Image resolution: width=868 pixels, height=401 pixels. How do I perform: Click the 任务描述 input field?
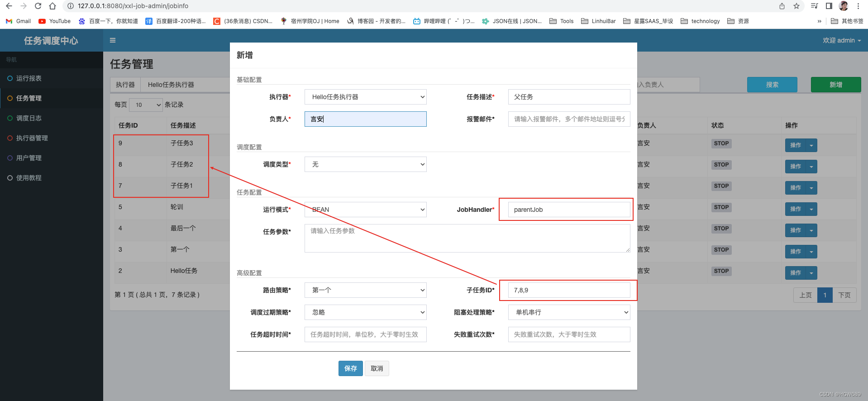(569, 97)
